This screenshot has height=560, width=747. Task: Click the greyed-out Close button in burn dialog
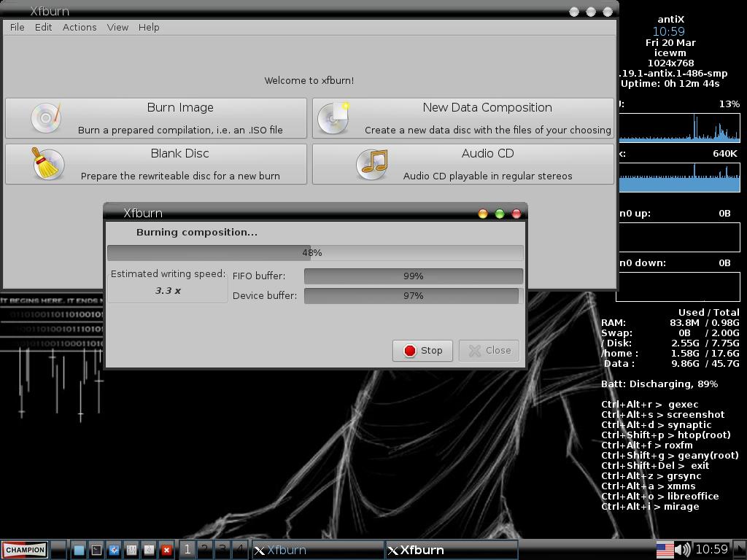489,351
